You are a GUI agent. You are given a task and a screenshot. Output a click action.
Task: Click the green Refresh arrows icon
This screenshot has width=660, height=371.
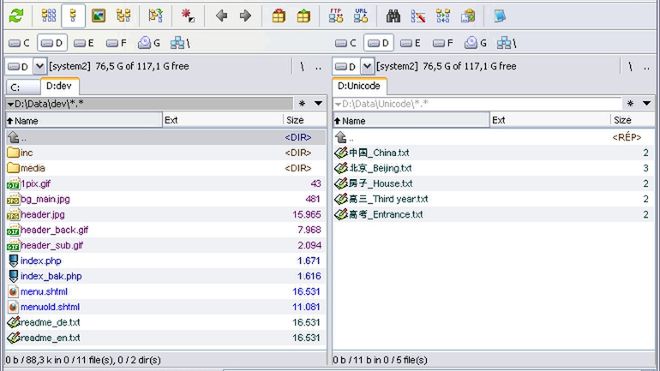click(16, 16)
